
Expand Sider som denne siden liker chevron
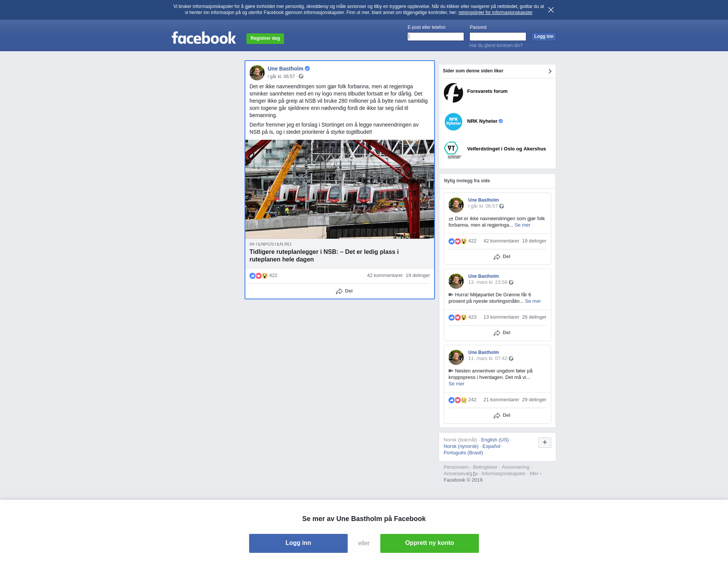[x=550, y=71]
